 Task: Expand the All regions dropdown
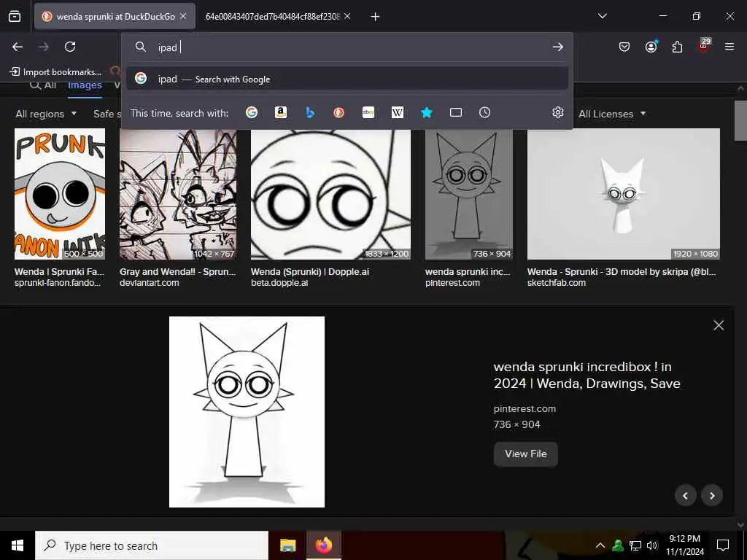[x=46, y=114]
